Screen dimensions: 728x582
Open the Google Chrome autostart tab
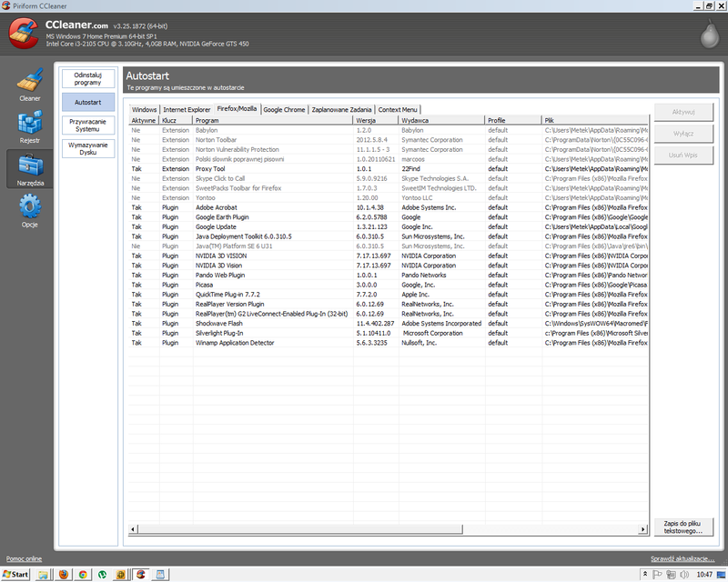284,109
